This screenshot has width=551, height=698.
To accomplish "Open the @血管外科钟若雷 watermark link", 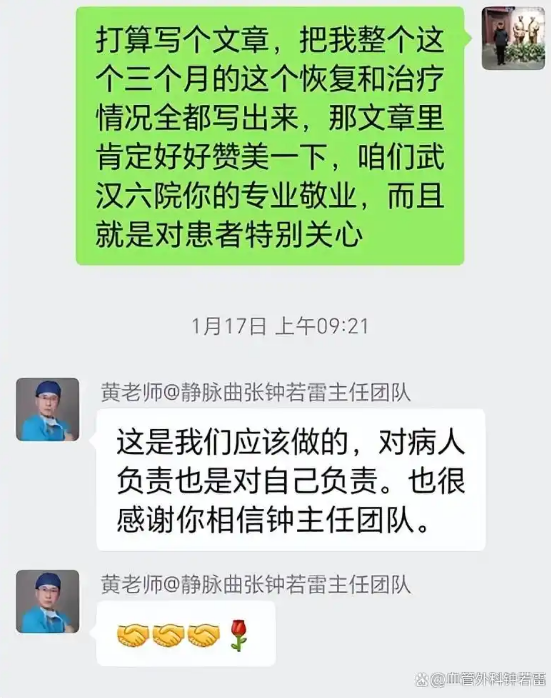I will click(487, 680).
